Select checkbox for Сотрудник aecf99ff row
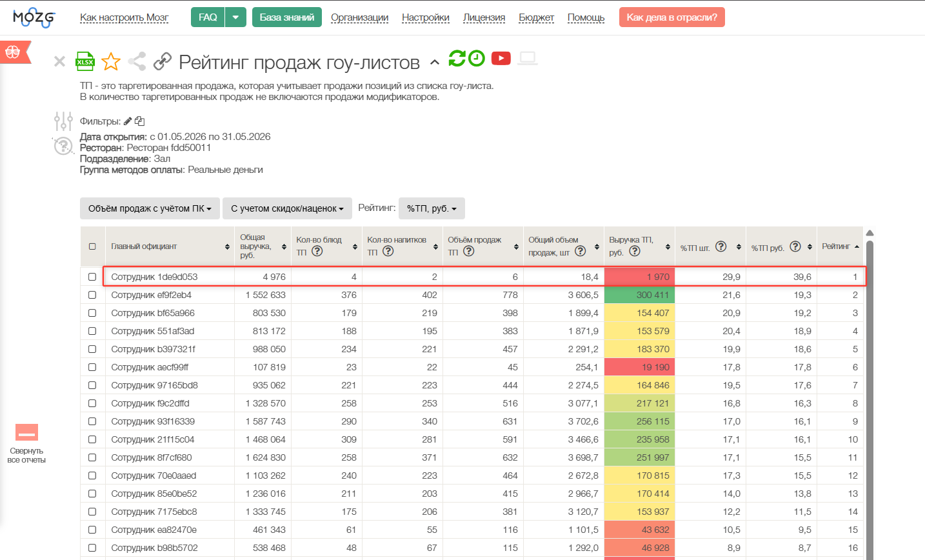 (92, 367)
